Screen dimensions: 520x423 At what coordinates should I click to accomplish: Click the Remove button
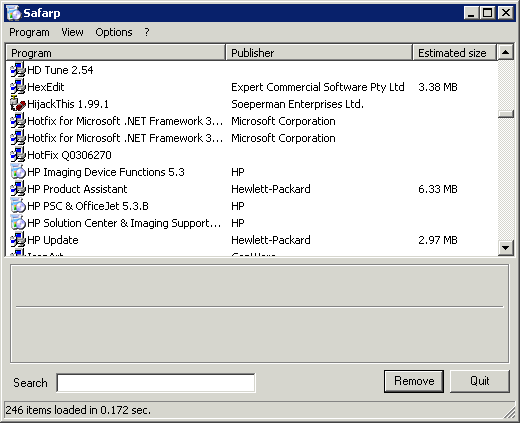coord(414,381)
